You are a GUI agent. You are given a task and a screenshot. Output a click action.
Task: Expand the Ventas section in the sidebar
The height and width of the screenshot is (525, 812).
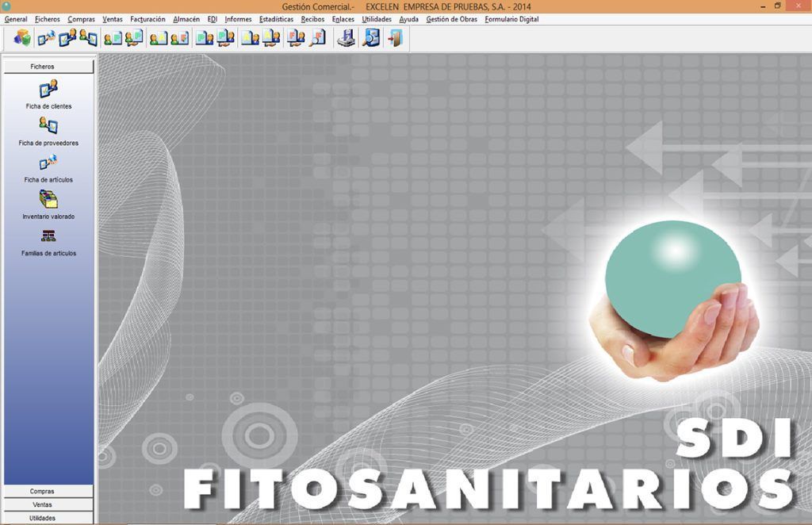48,504
